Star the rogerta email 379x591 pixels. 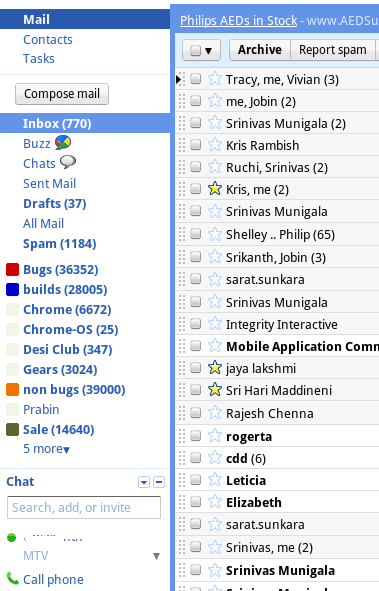(x=215, y=435)
